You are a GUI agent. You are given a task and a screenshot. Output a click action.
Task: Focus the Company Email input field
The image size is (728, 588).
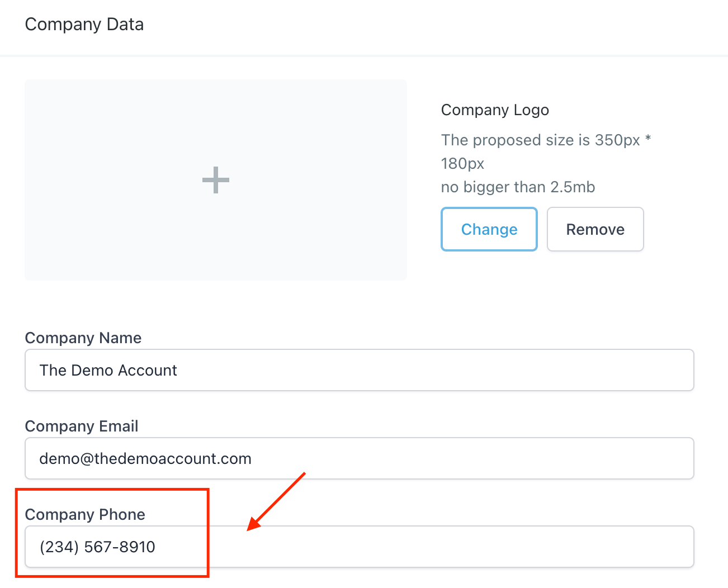coord(447,458)
